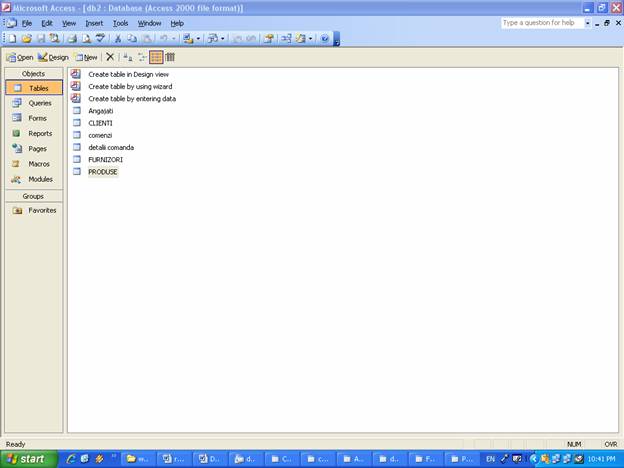Select the Modules object type

[x=34, y=179]
